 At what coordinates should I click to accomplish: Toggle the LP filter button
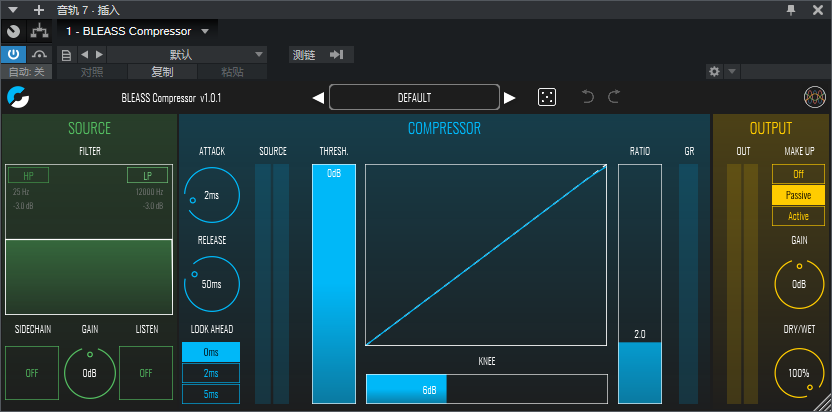(148, 175)
